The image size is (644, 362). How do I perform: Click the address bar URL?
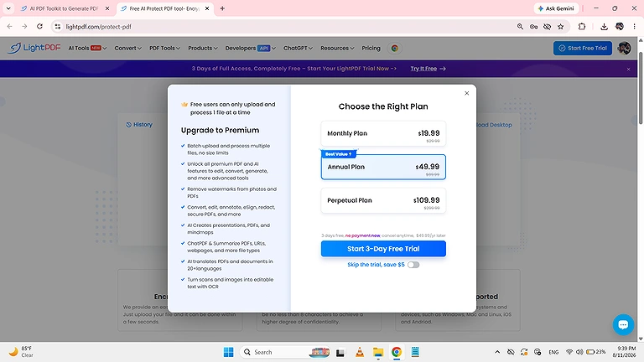point(99,27)
